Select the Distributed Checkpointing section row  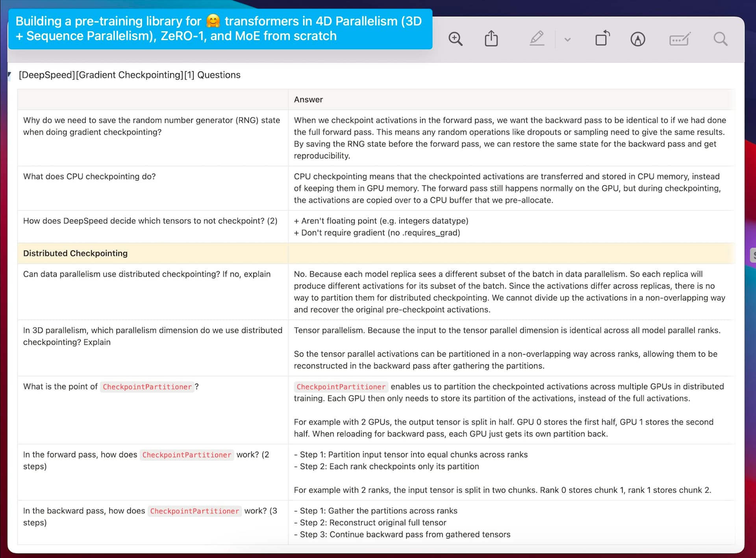(x=75, y=253)
